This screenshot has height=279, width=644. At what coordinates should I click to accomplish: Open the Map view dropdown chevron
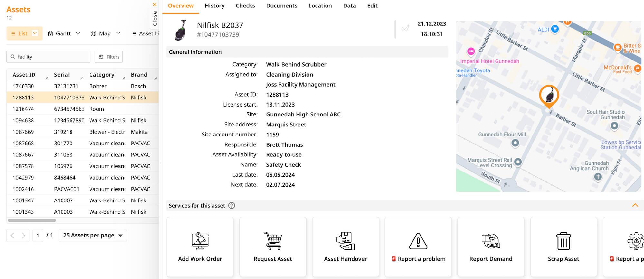[x=118, y=33]
